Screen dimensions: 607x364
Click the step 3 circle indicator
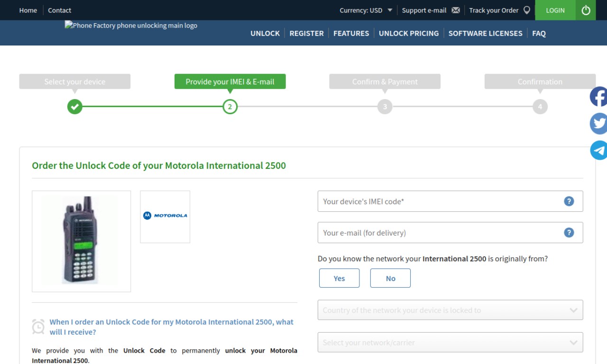point(385,107)
